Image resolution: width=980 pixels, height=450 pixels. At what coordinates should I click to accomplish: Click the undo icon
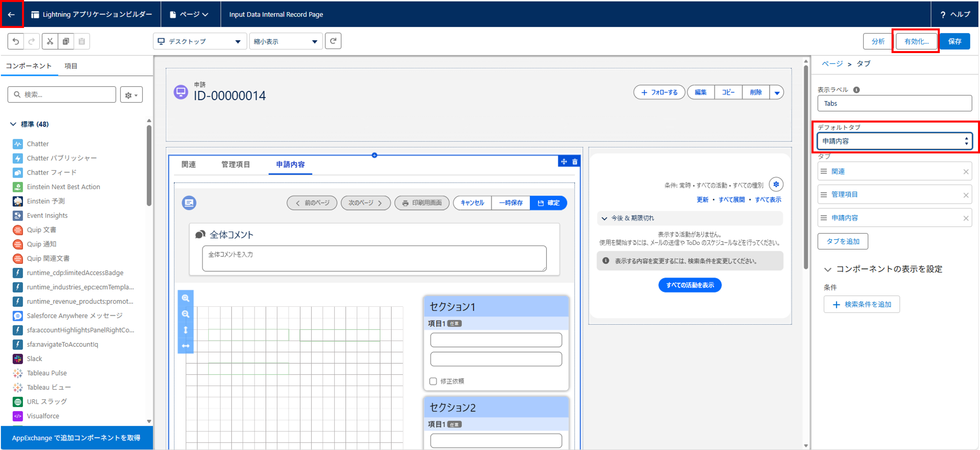[x=15, y=41]
